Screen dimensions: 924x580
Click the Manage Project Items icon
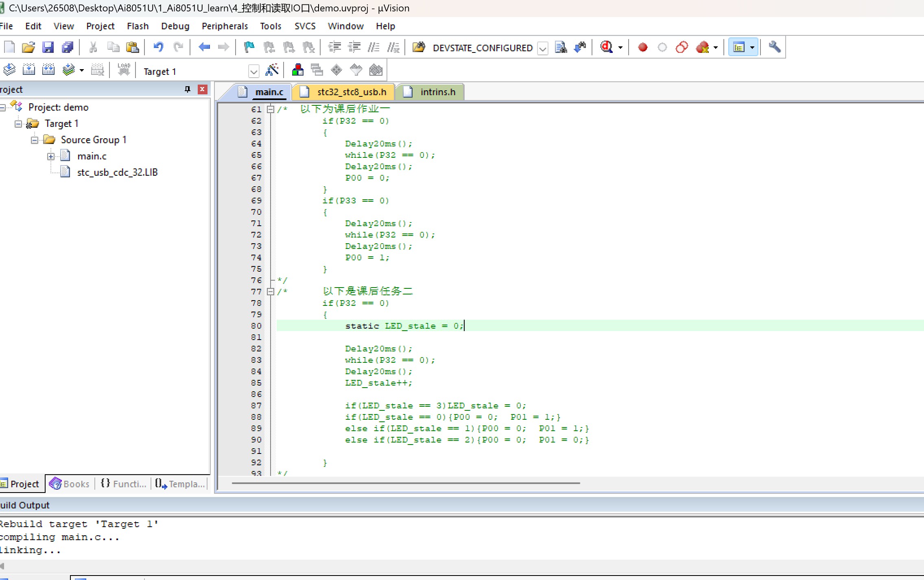(x=297, y=70)
